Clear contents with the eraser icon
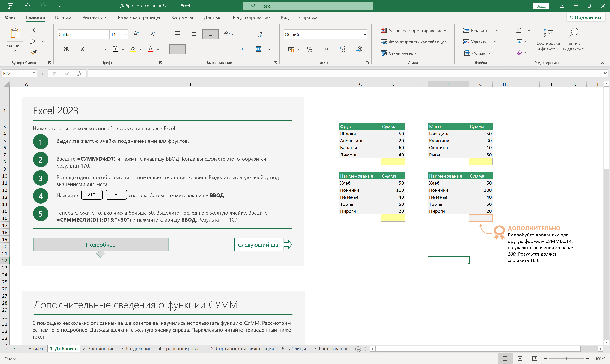This screenshot has height=364, width=610. click(x=519, y=53)
